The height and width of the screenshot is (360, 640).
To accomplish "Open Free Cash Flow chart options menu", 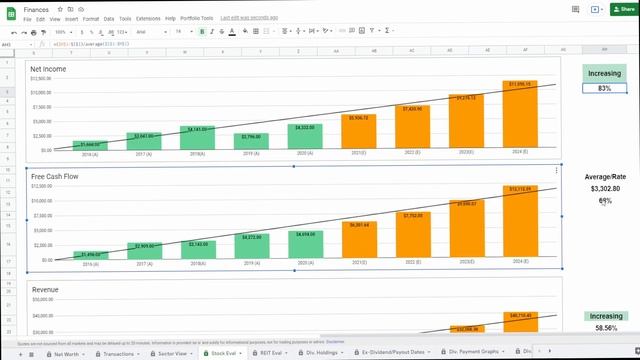I will point(556,170).
